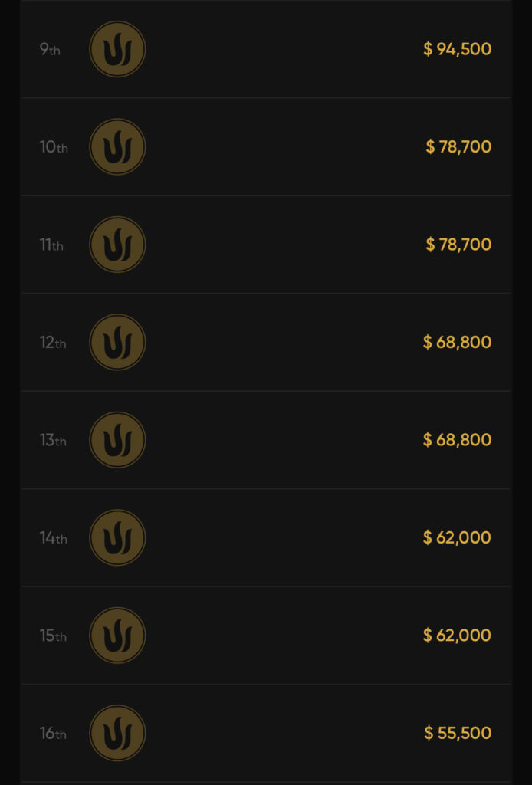Click the 10th place player avatar icon
The width and height of the screenshot is (532, 785).
[117, 146]
